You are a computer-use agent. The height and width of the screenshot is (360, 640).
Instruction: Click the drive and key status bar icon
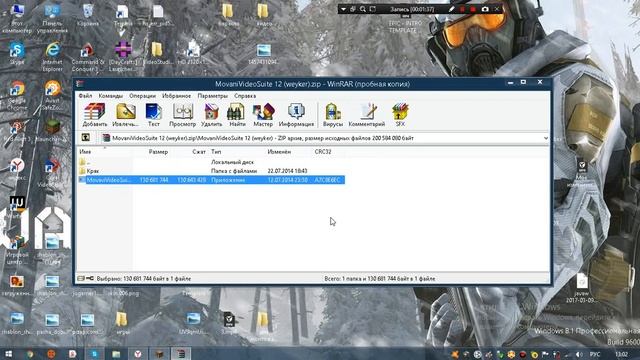[85, 278]
